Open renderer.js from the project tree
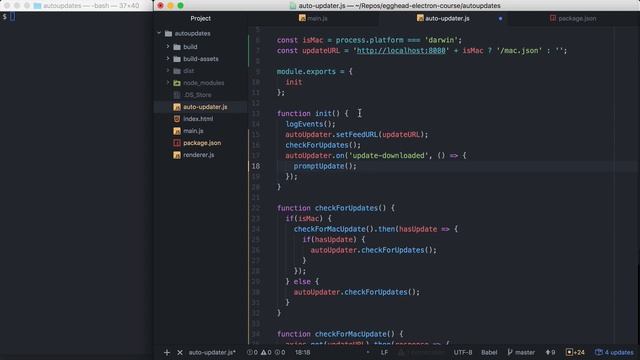 click(198, 155)
